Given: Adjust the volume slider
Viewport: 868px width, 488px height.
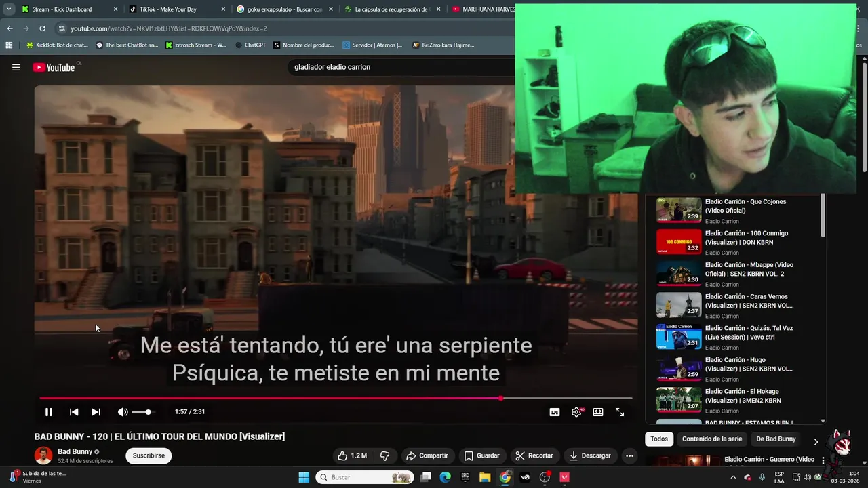Looking at the screenshot, I should (142, 412).
